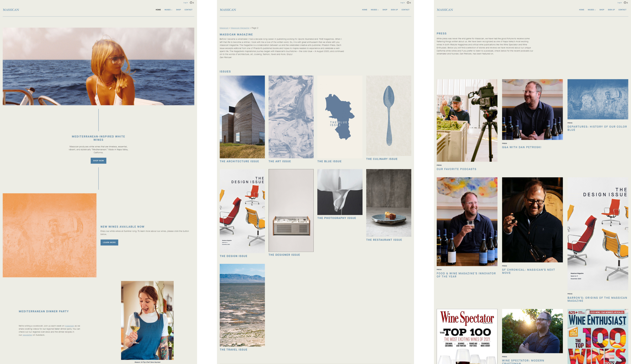Click the Massican Magazine breadcrumb link
631x364 pixels.
240,28
